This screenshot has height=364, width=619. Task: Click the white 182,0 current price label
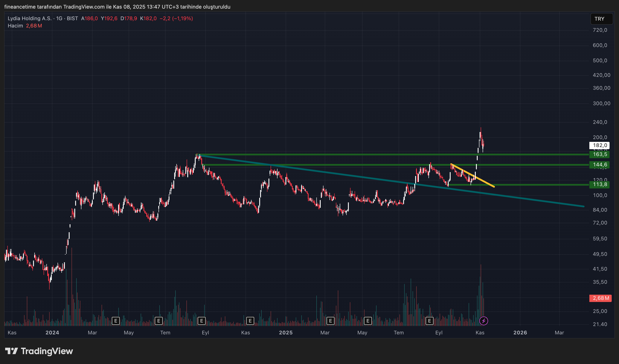click(599, 145)
